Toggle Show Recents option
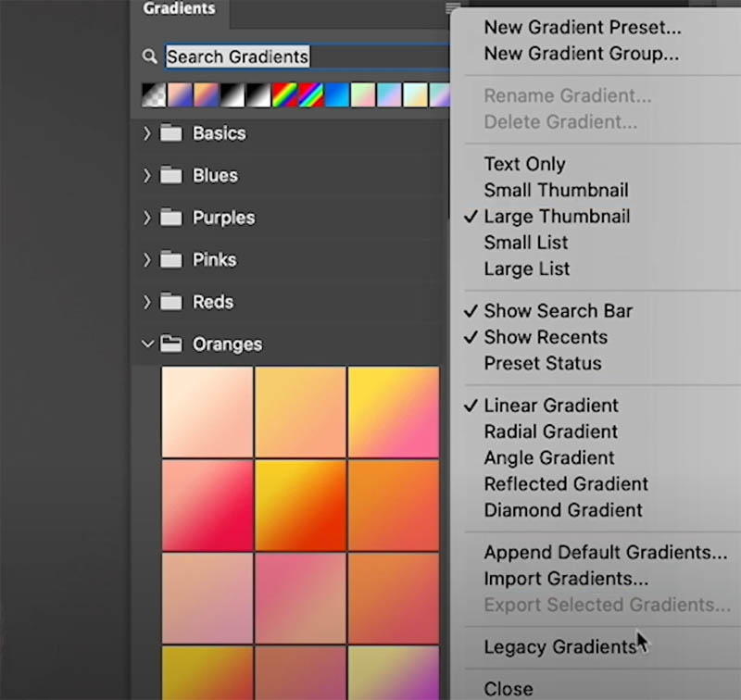The image size is (741, 700). click(x=546, y=337)
